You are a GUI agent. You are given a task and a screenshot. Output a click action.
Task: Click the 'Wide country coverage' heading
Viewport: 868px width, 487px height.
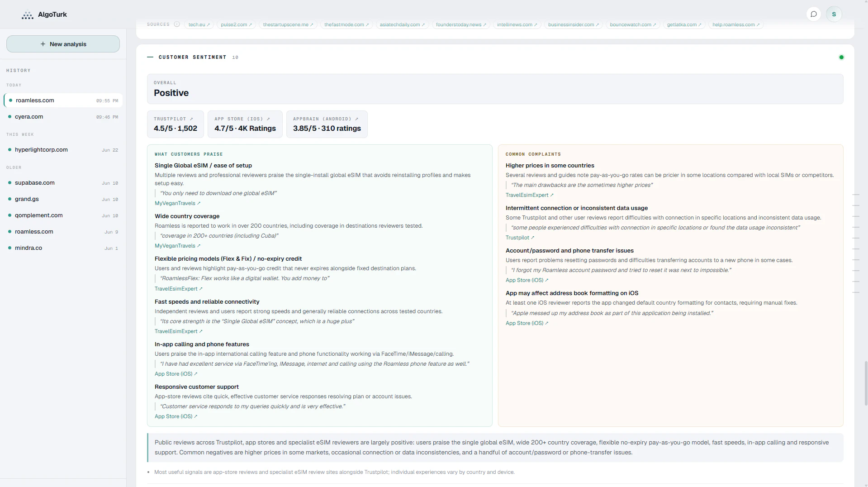point(187,216)
